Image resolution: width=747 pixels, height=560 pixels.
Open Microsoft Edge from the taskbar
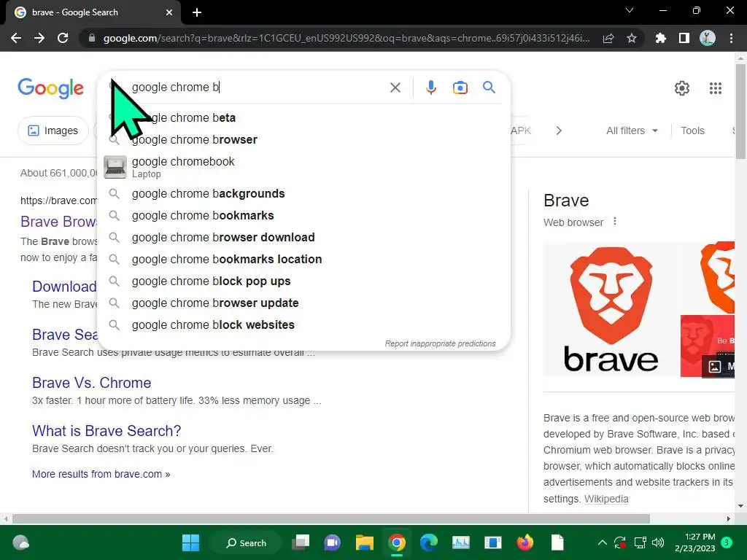click(428, 542)
